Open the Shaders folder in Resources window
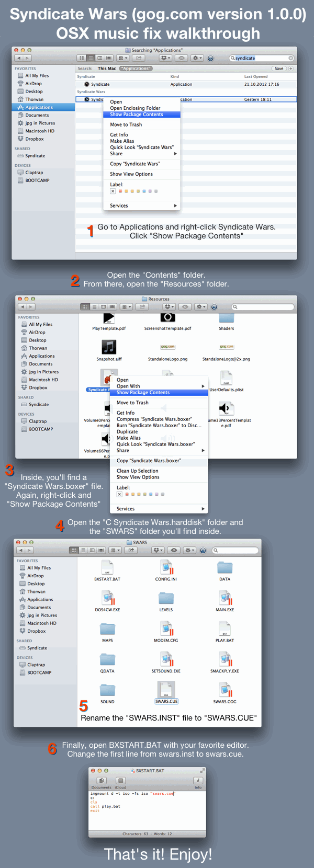 (226, 318)
